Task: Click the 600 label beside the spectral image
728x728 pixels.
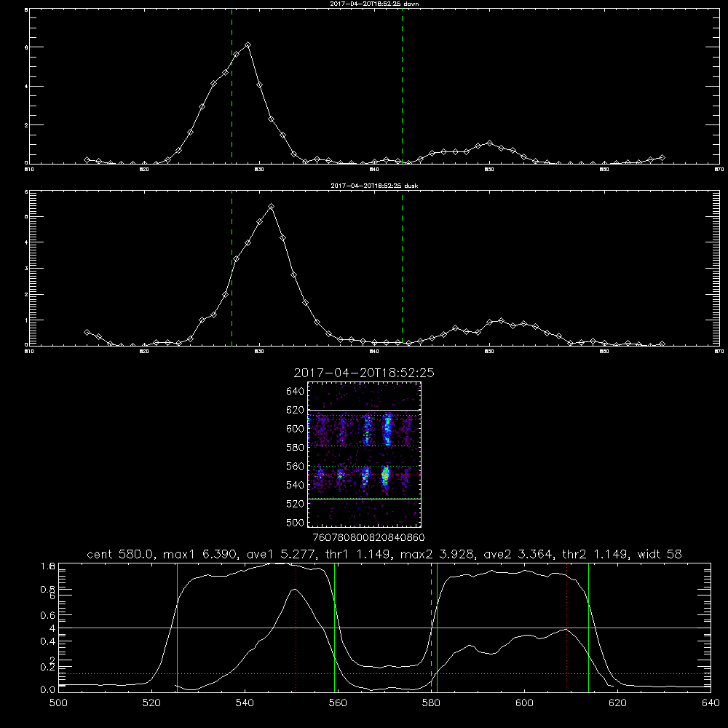Action: (x=295, y=429)
